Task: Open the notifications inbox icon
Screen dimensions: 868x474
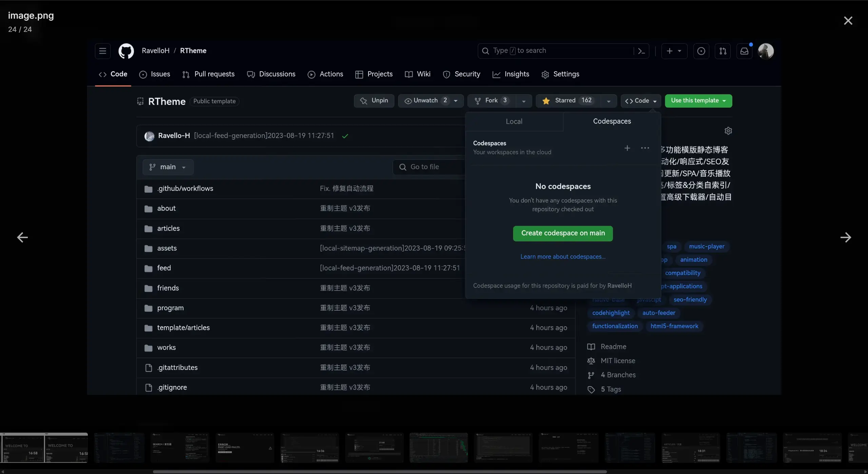Action: click(x=744, y=51)
